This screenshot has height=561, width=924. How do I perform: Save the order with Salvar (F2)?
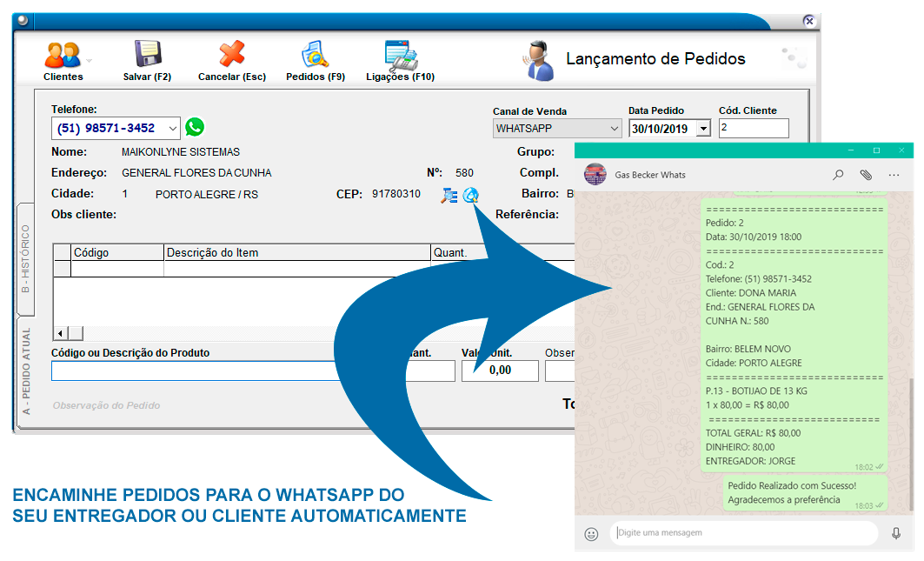[148, 56]
